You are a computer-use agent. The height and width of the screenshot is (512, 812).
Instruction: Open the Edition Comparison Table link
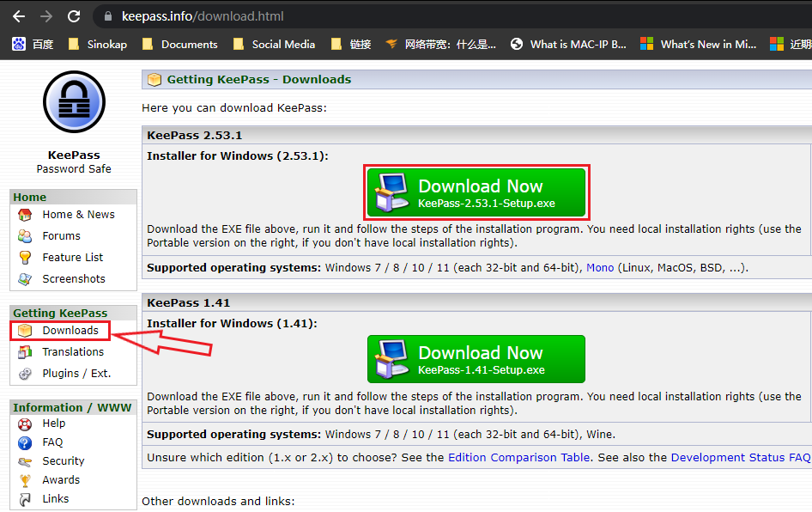pyautogui.click(x=518, y=458)
